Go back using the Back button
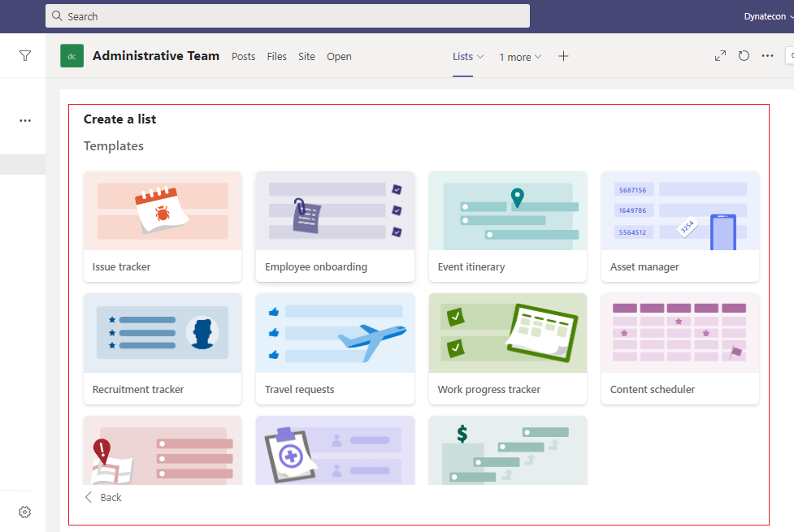Image resolution: width=794 pixels, height=532 pixels. click(103, 497)
